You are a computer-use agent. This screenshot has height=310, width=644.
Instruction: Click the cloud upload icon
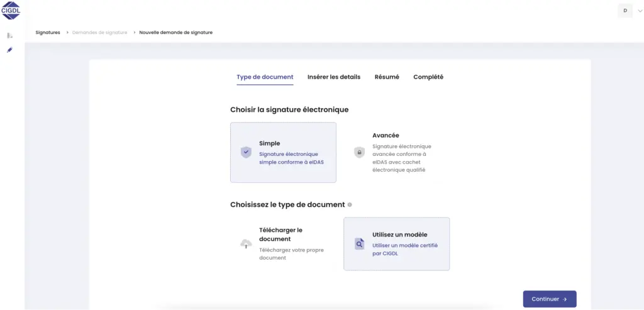tap(246, 244)
